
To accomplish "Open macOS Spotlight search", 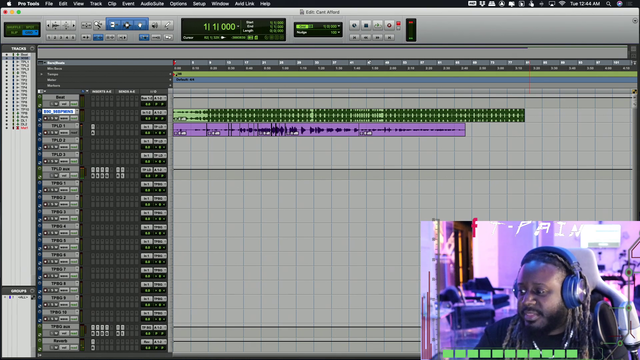I will click(x=609, y=4).
